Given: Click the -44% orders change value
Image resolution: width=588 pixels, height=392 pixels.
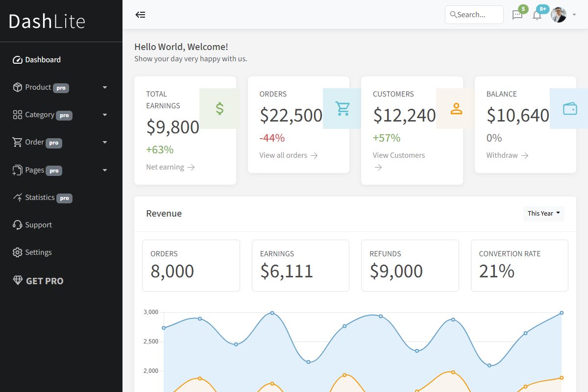Looking at the screenshot, I should tap(272, 138).
